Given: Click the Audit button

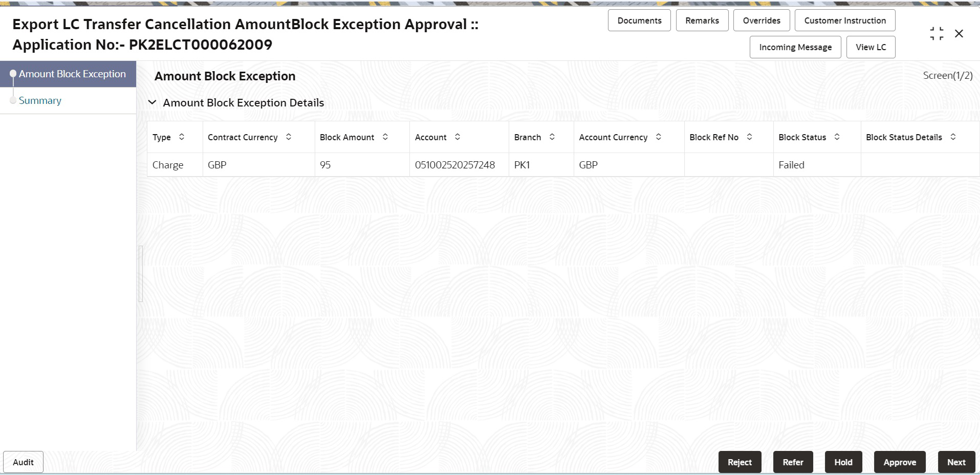Looking at the screenshot, I should [x=23, y=462].
